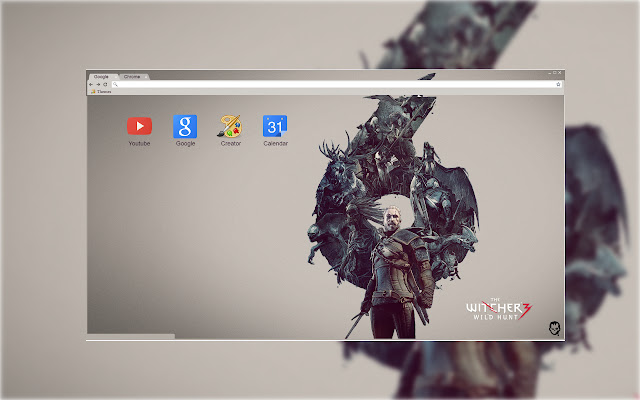
Task: Maximize the browser window
Action: [x=554, y=73]
